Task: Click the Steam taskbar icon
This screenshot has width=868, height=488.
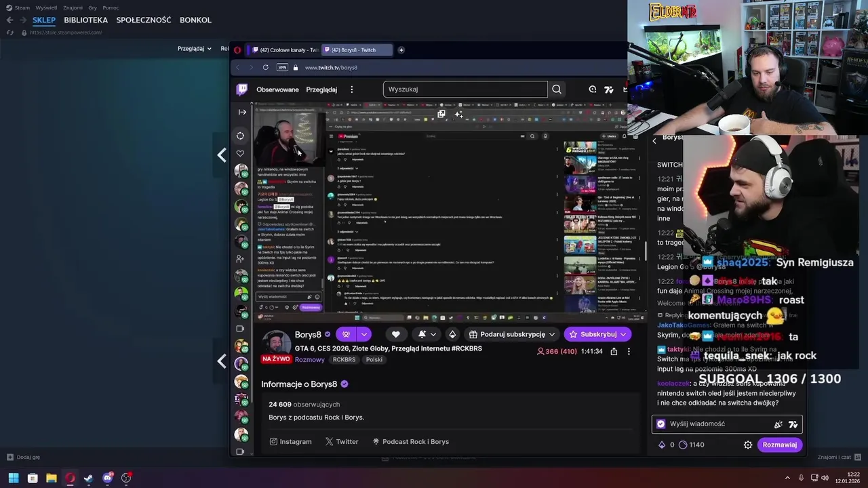Action: click(88, 478)
